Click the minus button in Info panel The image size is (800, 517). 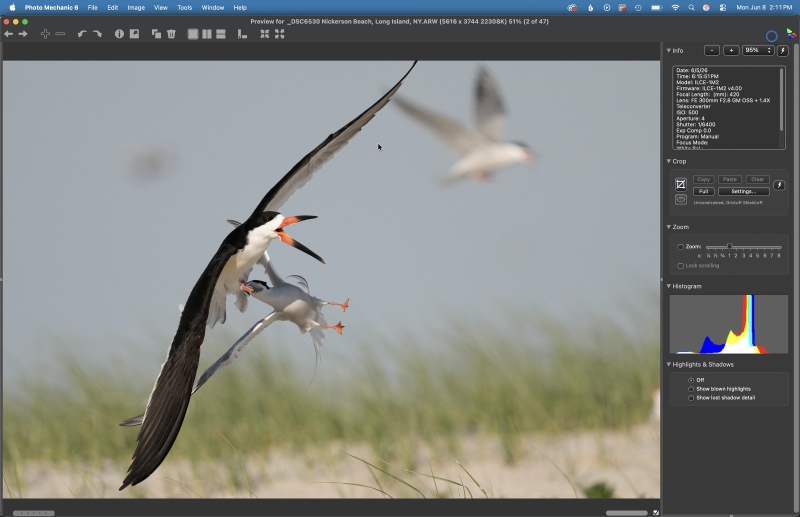click(712, 51)
